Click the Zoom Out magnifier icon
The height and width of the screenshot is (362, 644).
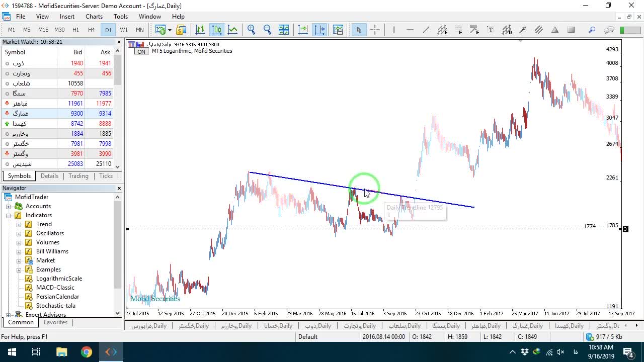pyautogui.click(x=267, y=30)
